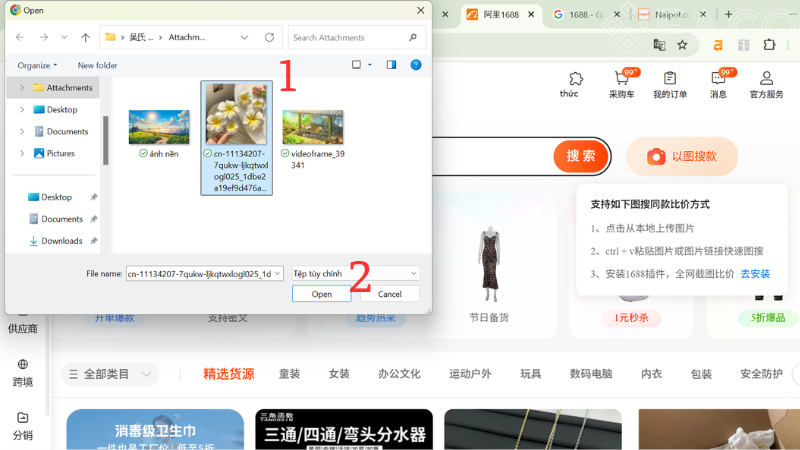Open 我的订单 orders icon
This screenshot has height=450, width=800.
pyautogui.click(x=670, y=85)
